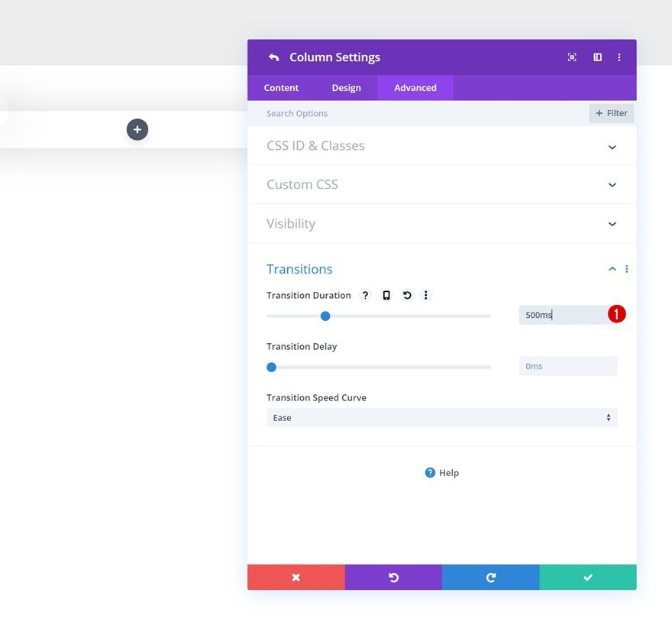Discard changes with the red X button
The height and width of the screenshot is (625, 672).
[x=296, y=577]
